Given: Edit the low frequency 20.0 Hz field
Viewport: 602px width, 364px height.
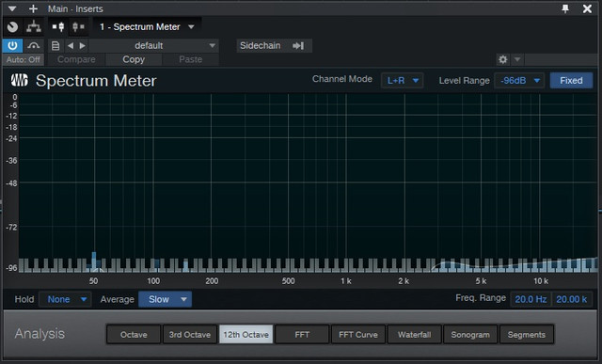Looking at the screenshot, I should click(x=531, y=299).
